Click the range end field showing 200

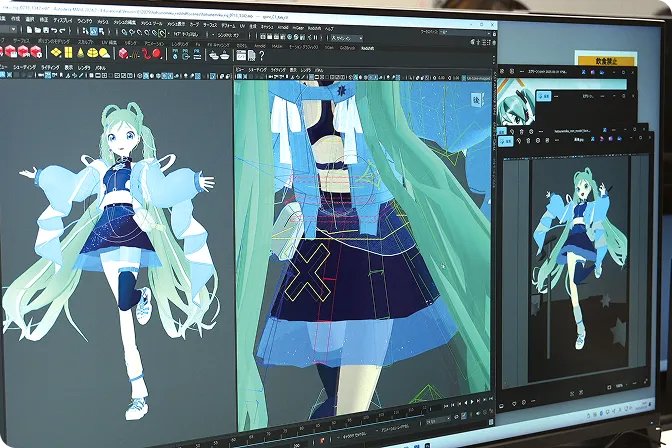297,445
